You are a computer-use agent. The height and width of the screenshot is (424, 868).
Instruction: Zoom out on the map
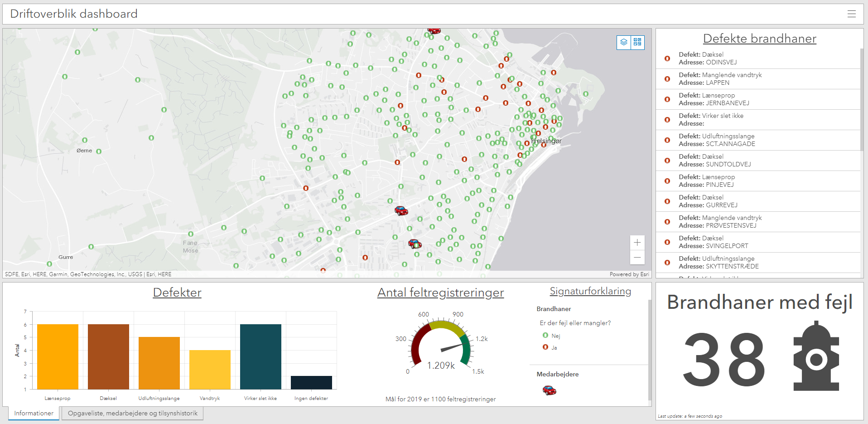tap(637, 257)
